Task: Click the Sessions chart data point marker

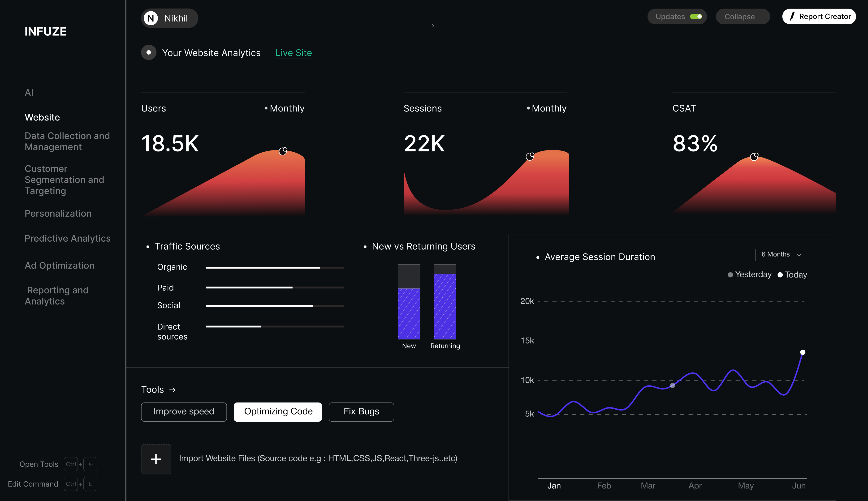Action: [x=530, y=157]
